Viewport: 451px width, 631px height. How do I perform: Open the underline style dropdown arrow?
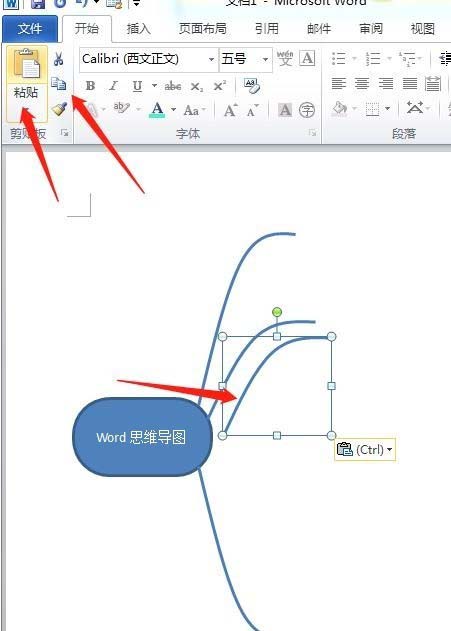tap(154, 86)
